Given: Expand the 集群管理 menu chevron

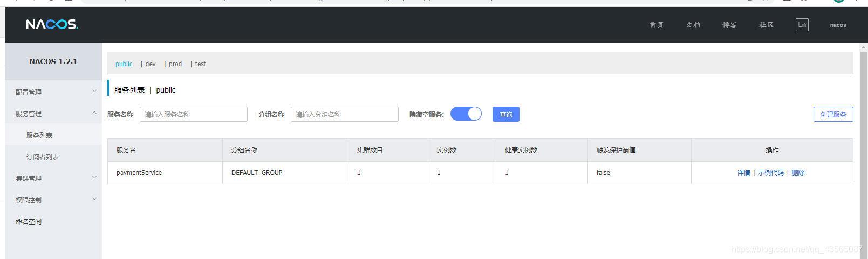Looking at the screenshot, I should (94, 178).
